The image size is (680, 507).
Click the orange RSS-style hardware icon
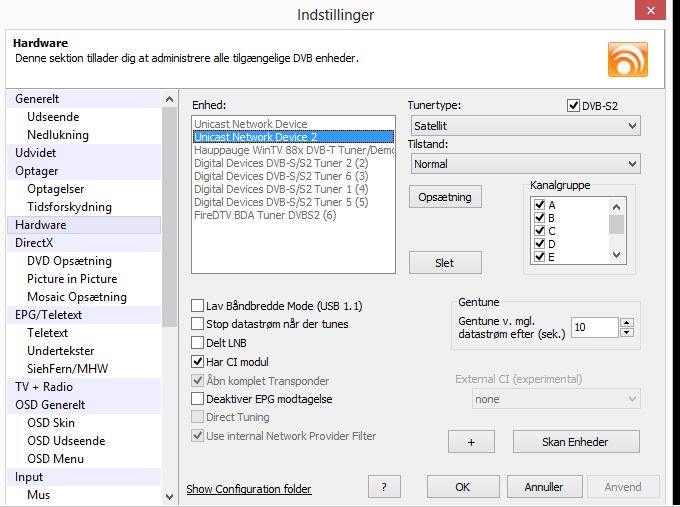627,58
